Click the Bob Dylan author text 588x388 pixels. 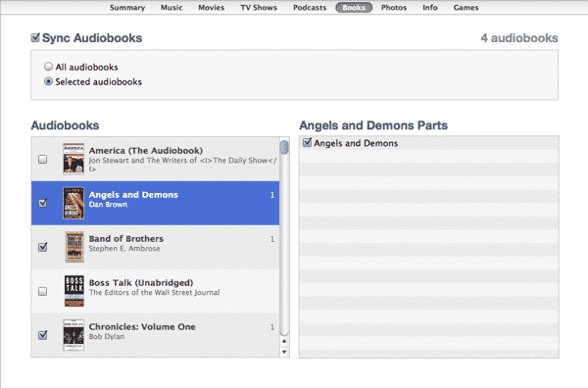coord(107,337)
